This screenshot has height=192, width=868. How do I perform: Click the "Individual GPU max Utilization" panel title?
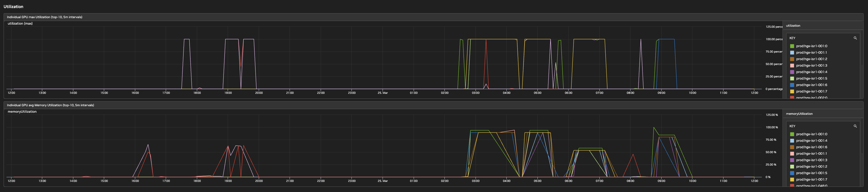[45, 17]
